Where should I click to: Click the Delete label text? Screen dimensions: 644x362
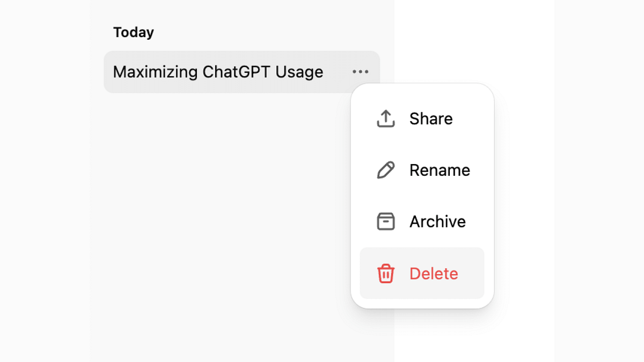click(434, 274)
